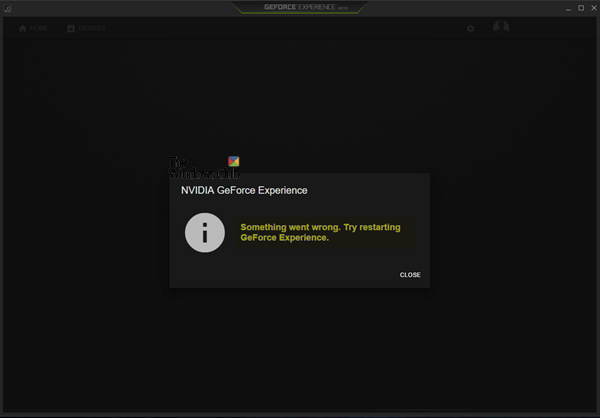The image size is (600, 418).
Task: Click the home icon in navigation
Action: [23, 28]
